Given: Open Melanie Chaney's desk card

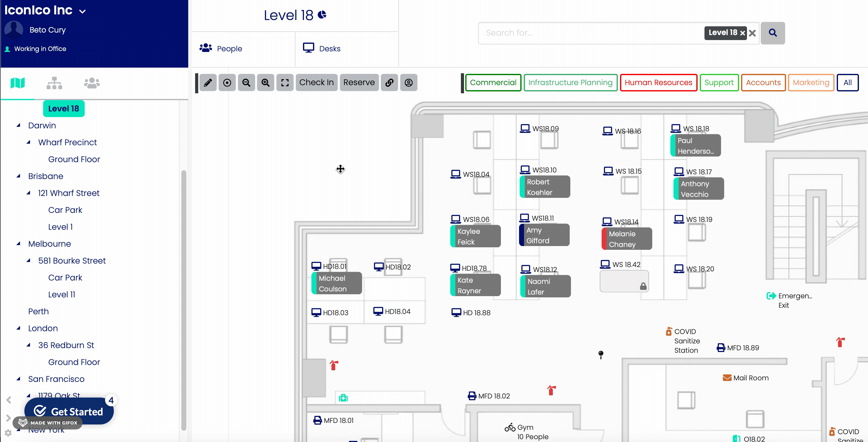Looking at the screenshot, I should point(627,239).
